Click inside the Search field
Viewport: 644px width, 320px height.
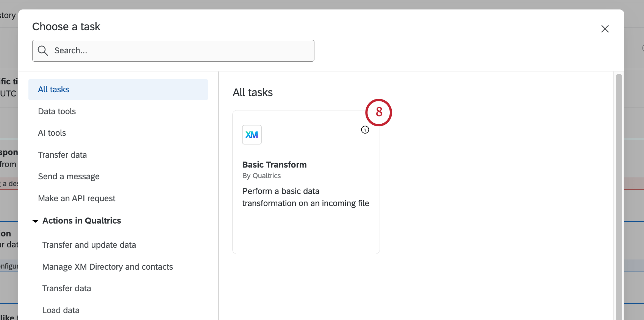(x=173, y=50)
